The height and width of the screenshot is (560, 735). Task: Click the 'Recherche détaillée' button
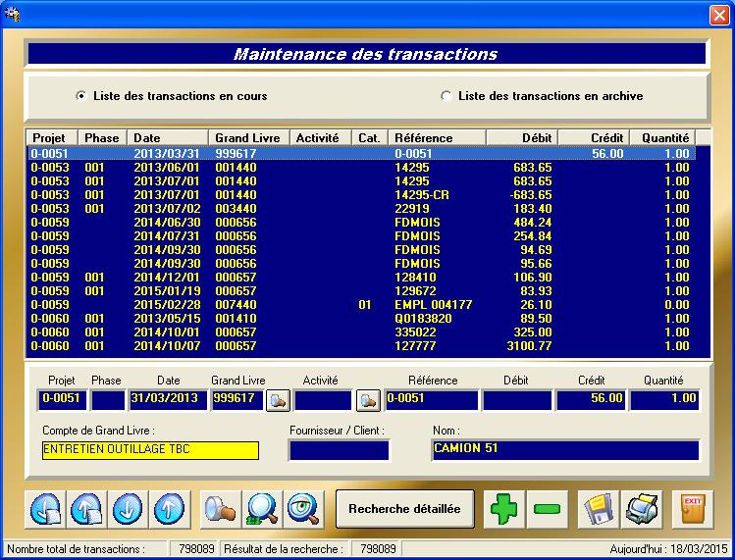(x=405, y=509)
